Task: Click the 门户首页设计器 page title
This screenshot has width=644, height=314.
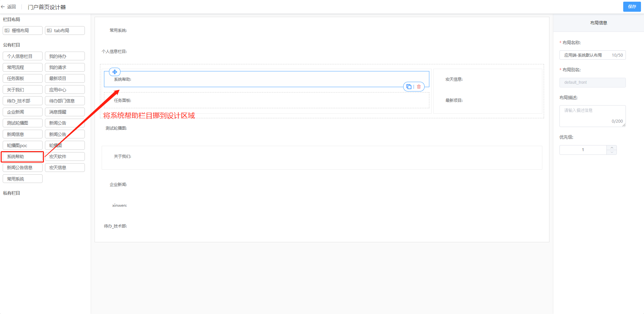Action: 47,7
